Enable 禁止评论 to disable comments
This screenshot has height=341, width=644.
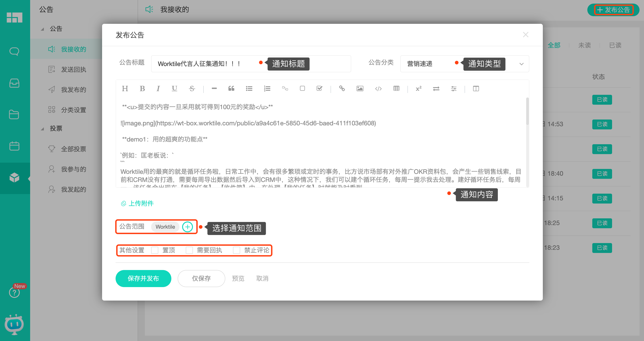237,250
